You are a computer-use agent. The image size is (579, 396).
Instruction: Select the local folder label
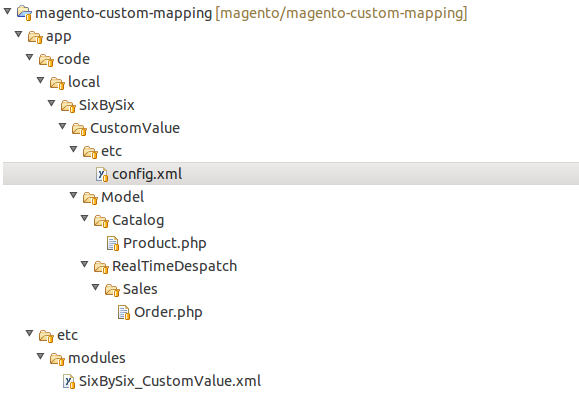point(84,82)
